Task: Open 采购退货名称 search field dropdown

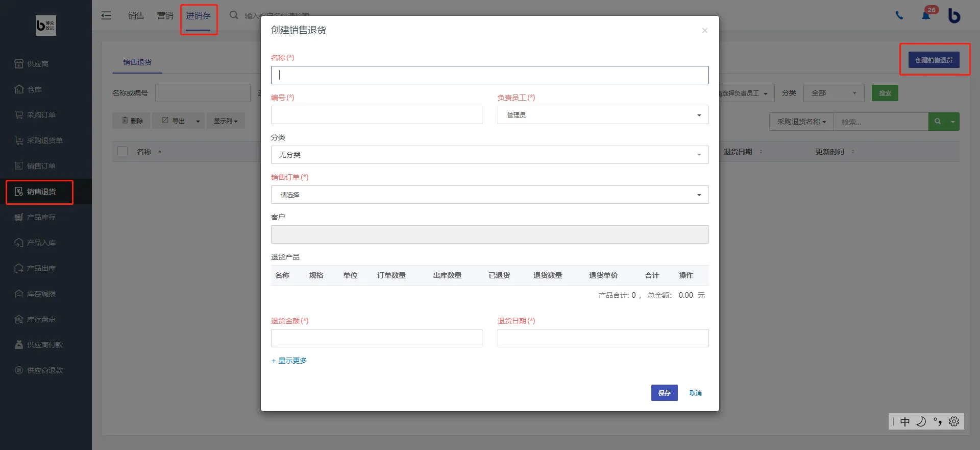Action: 801,122
